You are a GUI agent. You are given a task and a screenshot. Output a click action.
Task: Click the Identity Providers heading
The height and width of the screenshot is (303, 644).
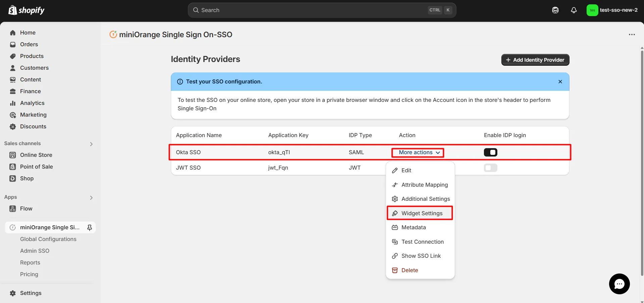pyautogui.click(x=205, y=59)
